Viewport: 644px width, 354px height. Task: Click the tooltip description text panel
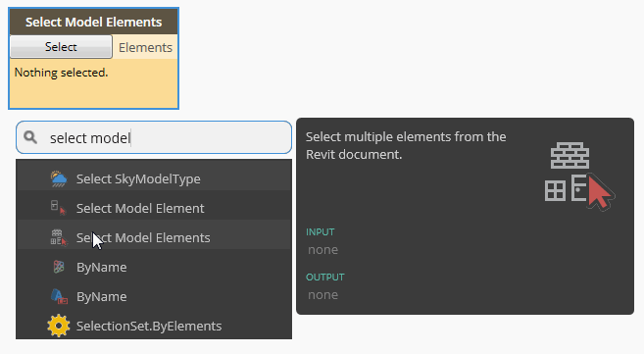(x=406, y=145)
